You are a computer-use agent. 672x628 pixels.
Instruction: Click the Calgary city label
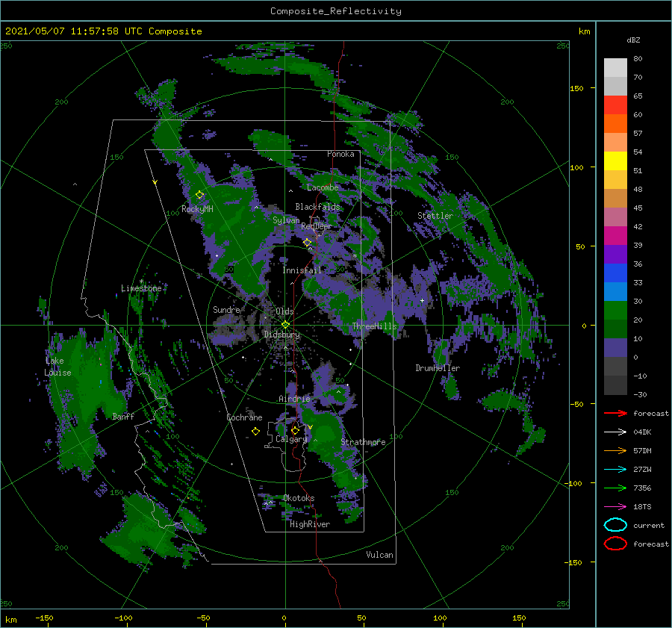coord(291,439)
